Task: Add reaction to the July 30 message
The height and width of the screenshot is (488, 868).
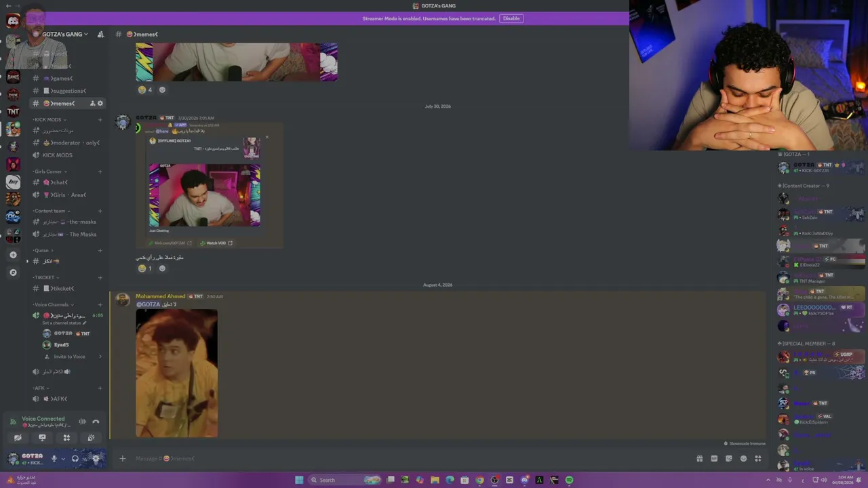Action: 162,268
